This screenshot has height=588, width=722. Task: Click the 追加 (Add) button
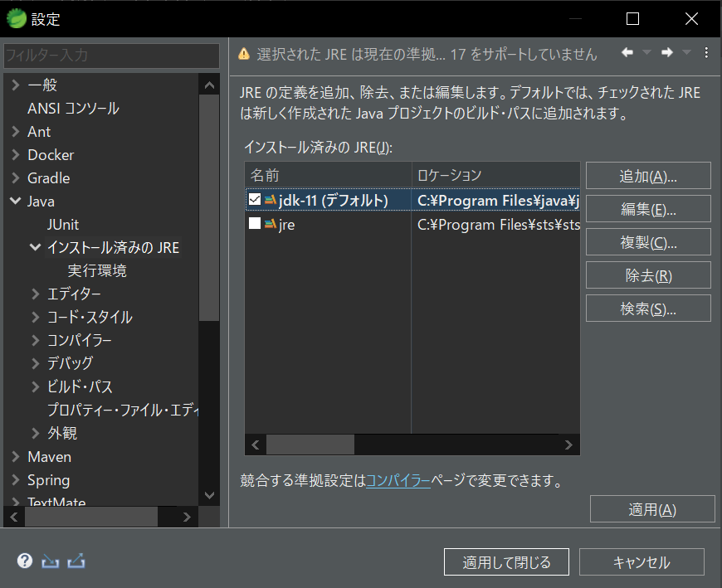coord(647,175)
